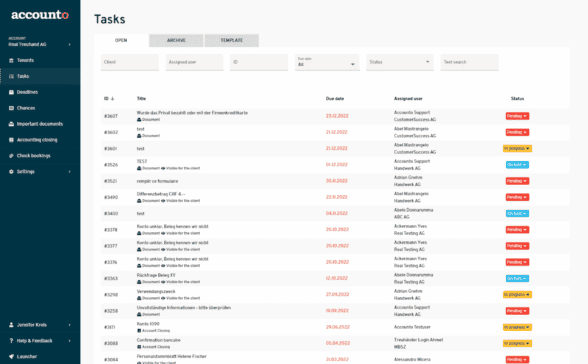Click the Document icon under task #3602
The width and height of the screenshot is (588, 364).
click(x=139, y=136)
